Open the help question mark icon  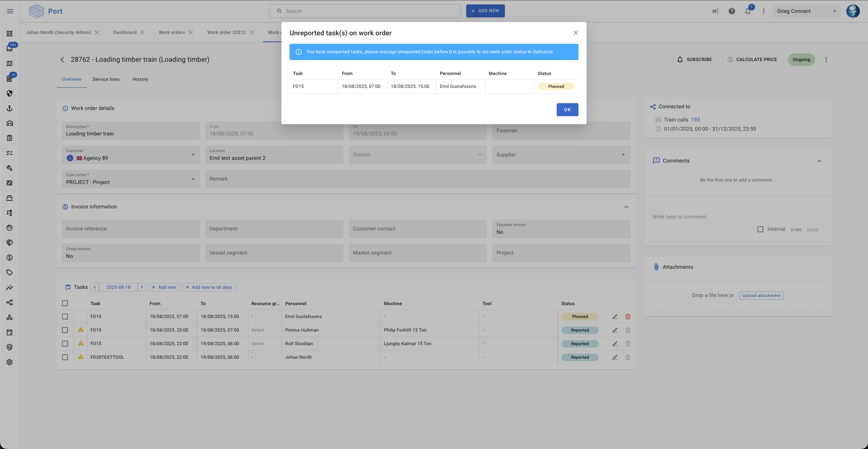[x=732, y=11]
